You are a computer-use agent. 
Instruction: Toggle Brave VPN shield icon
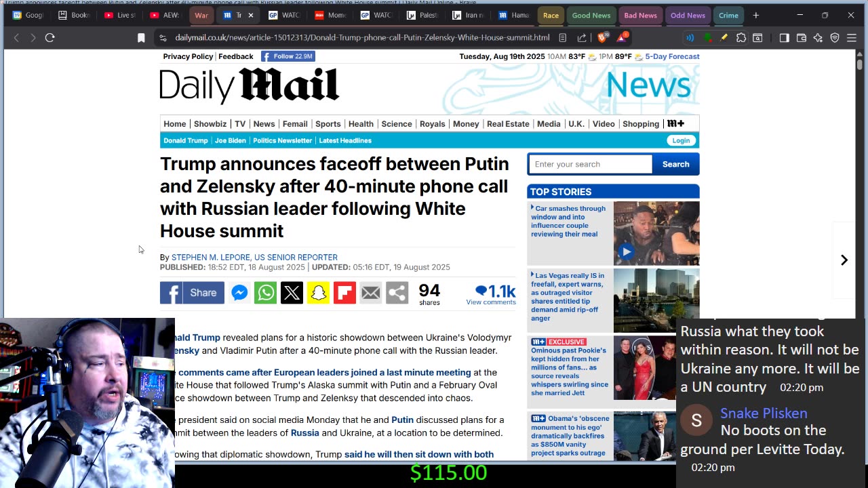point(835,38)
